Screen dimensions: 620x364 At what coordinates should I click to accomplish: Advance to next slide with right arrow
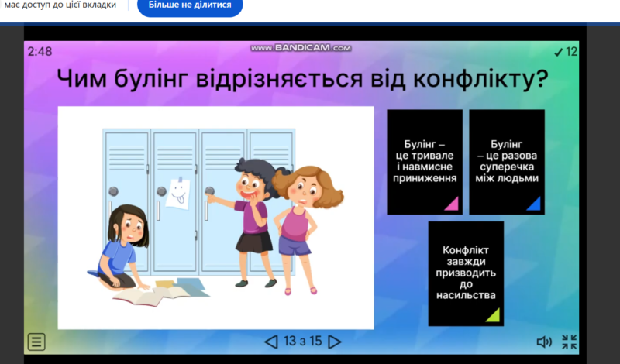[x=334, y=342]
